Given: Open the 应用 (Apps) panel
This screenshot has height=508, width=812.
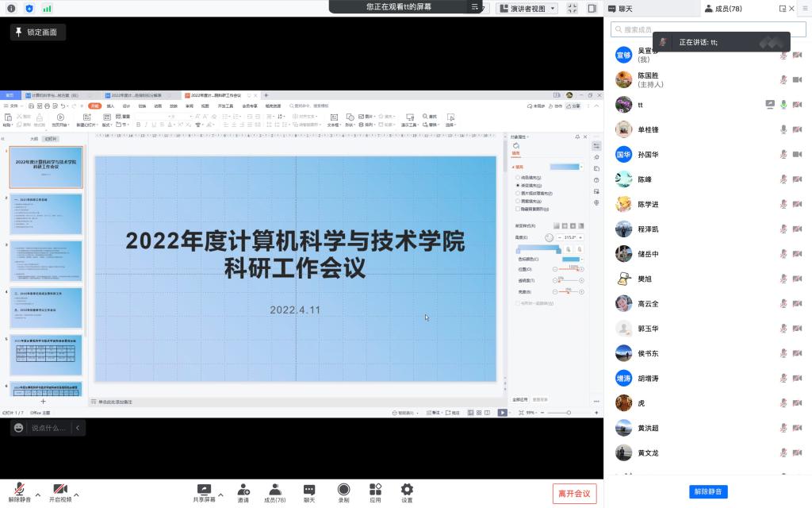Looking at the screenshot, I should click(375, 490).
